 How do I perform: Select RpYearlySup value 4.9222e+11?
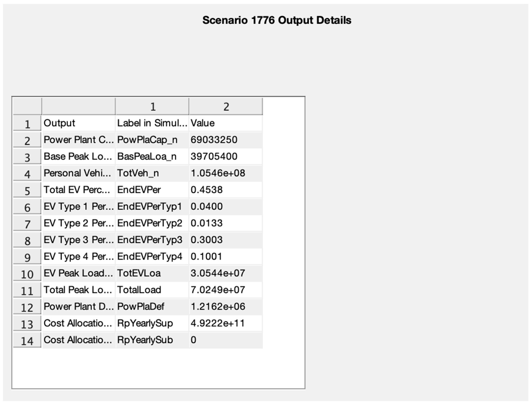tap(226, 323)
